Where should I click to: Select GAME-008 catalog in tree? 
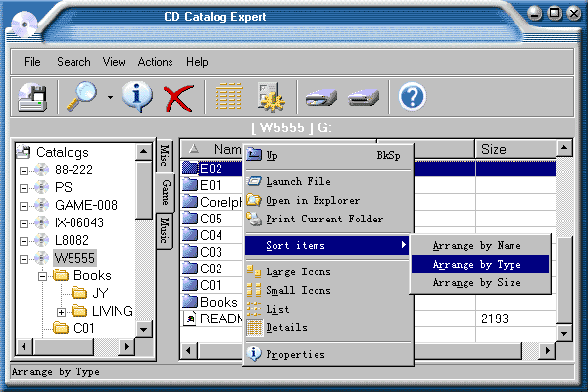(x=85, y=205)
